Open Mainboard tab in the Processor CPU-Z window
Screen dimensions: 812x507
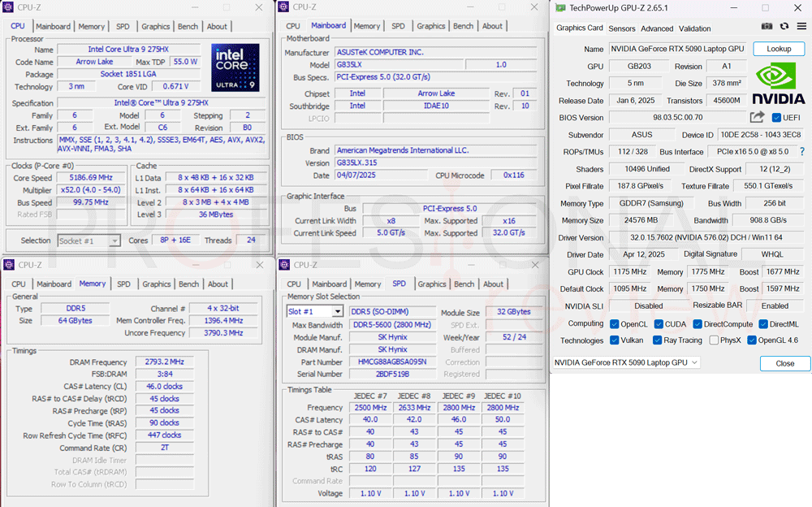pos(53,27)
